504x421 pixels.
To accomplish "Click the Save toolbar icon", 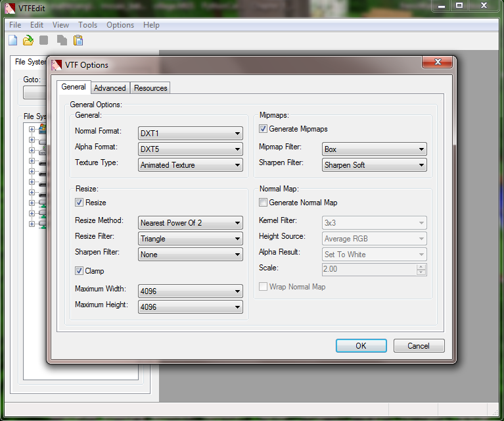I will click(44, 40).
